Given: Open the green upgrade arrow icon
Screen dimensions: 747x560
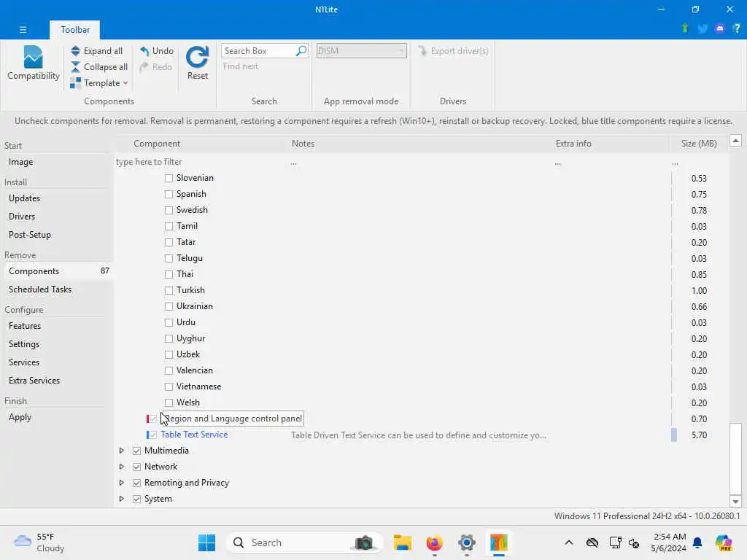Looking at the screenshot, I should click(684, 28).
